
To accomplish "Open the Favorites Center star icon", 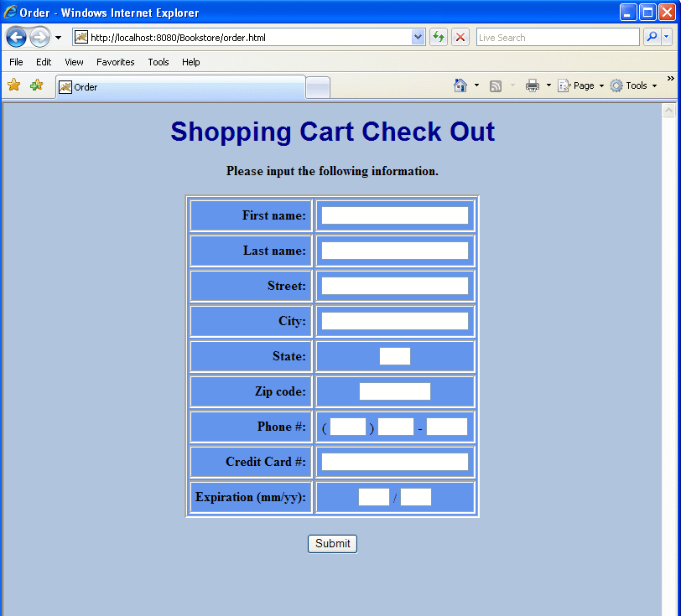I will tap(13, 85).
